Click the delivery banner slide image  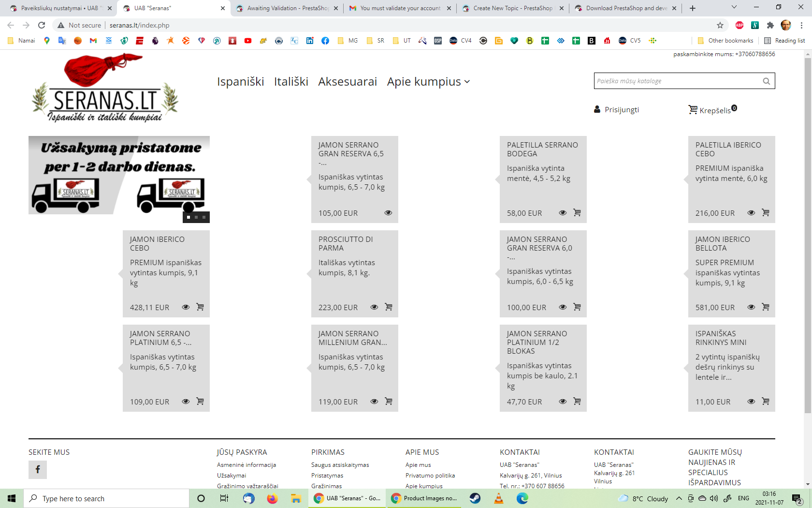coord(119,175)
